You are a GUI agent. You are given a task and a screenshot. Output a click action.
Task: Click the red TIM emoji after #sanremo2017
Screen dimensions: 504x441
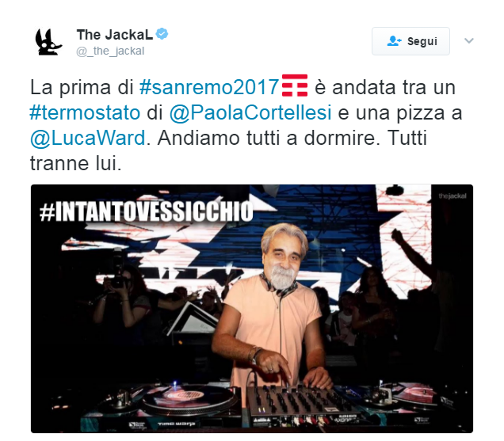295,86
